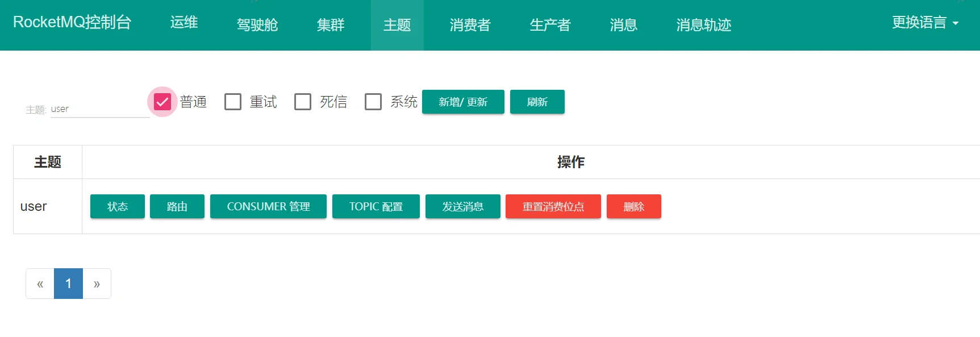This screenshot has height=337, width=980.
Task: Tick the 死信 checkbox
Action: [x=303, y=102]
